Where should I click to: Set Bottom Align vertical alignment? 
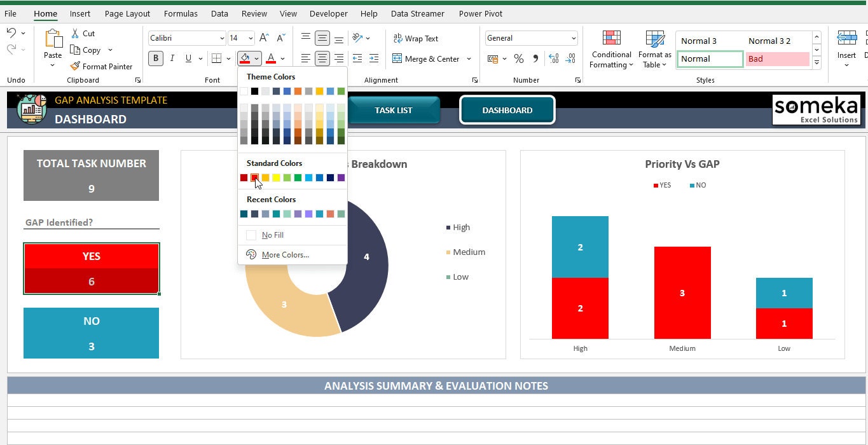click(339, 38)
